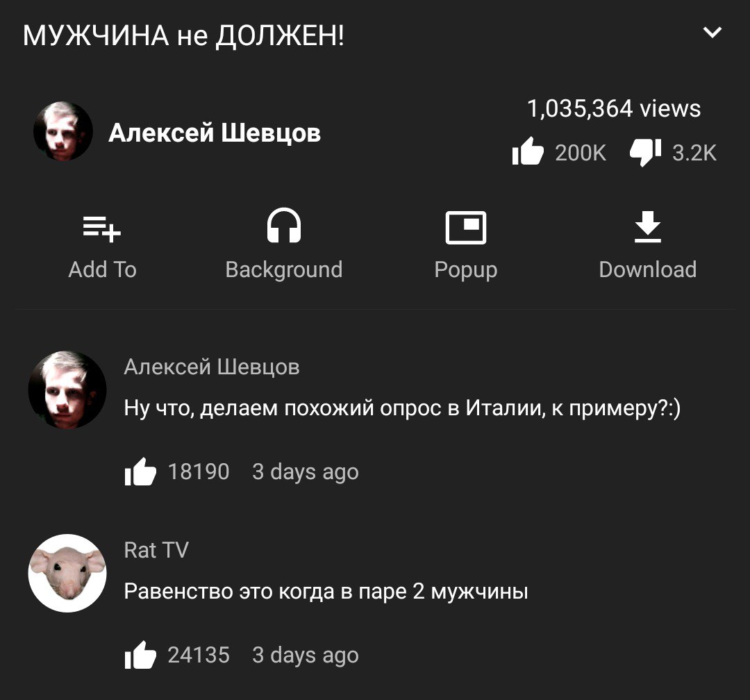Select the Rat TV commenter name
Viewport: 750px width, 700px height.
[156, 550]
